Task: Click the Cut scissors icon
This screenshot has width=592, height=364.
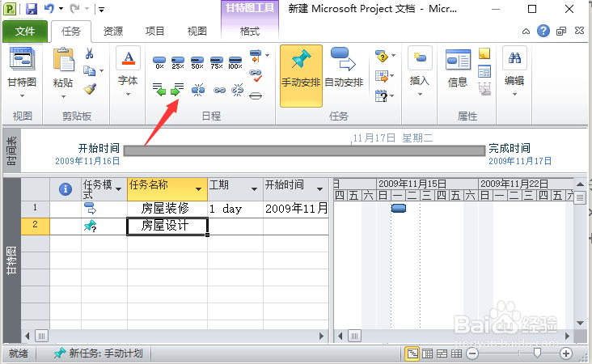Action: pyautogui.click(x=90, y=53)
